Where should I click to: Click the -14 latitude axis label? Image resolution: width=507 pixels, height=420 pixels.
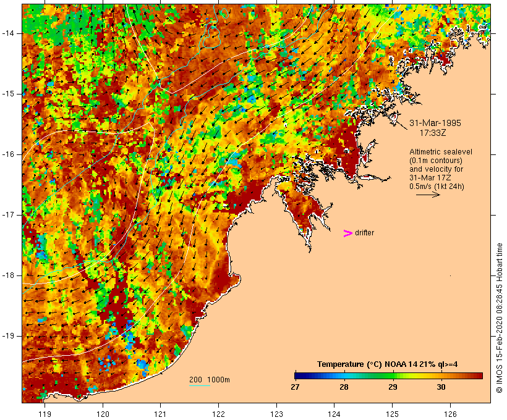click(x=8, y=33)
